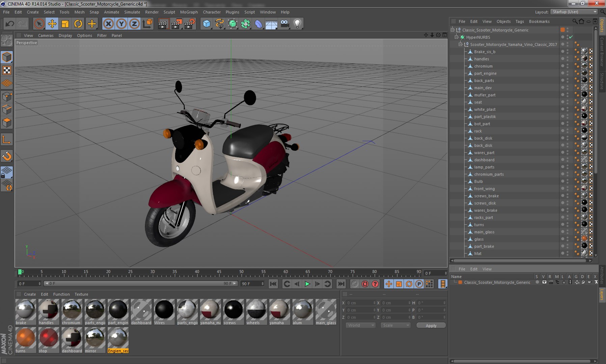Select the Scale tool in top toolbar
This screenshot has height=364, width=606.
coord(65,24)
